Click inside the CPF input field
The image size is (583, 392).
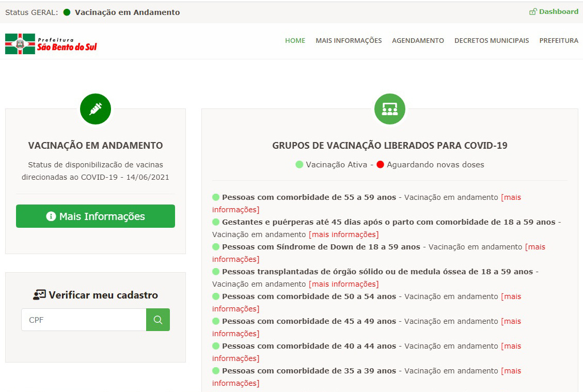coord(84,320)
